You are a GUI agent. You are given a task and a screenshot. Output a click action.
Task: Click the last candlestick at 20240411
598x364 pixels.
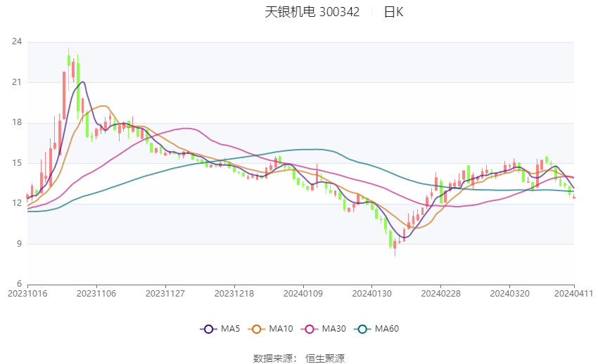coord(574,197)
